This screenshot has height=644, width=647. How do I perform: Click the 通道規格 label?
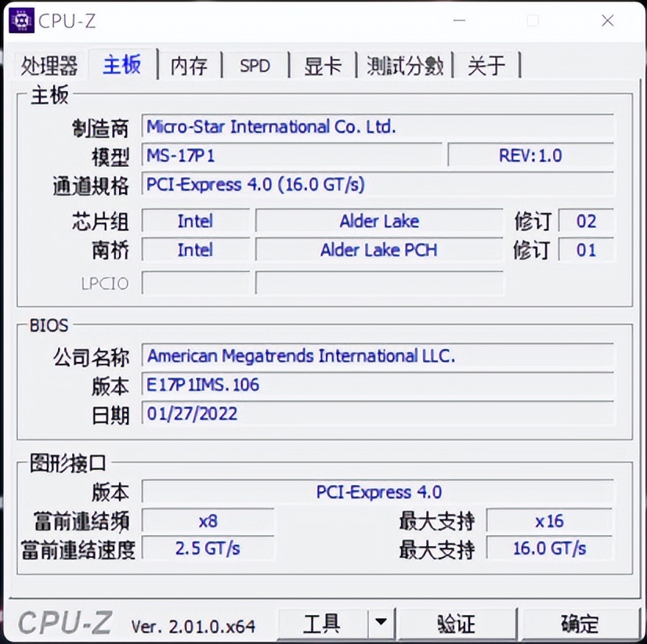coord(91,186)
